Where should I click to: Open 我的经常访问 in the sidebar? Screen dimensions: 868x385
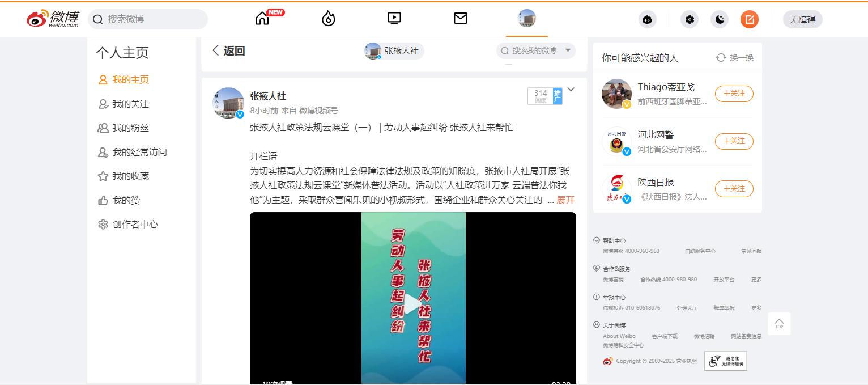coord(132,153)
